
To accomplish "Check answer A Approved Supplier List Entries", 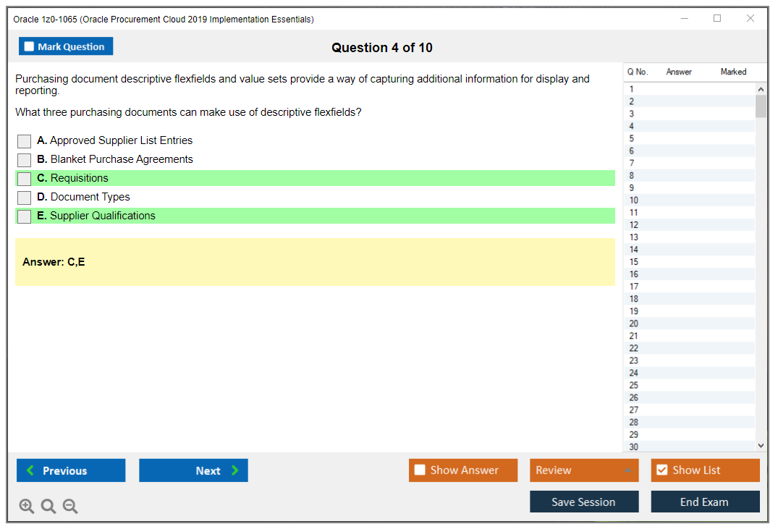I will coord(25,141).
